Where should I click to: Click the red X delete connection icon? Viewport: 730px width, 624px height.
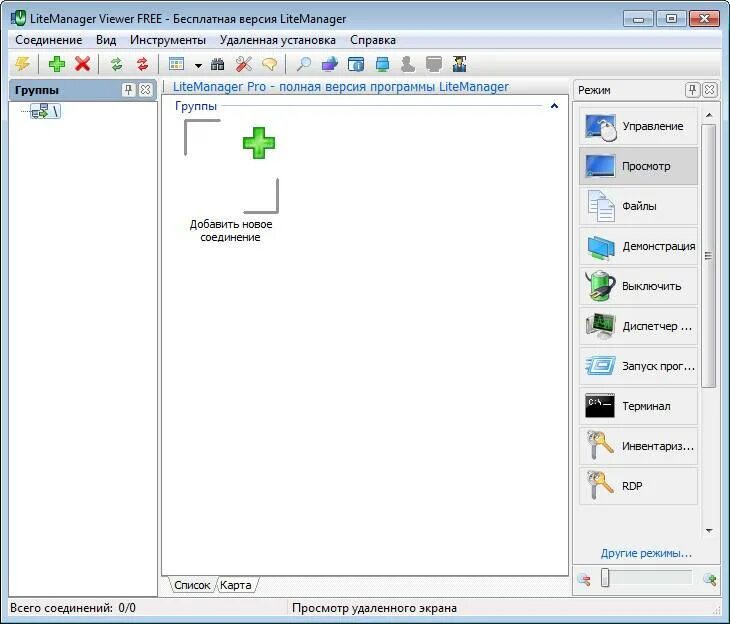[82, 64]
